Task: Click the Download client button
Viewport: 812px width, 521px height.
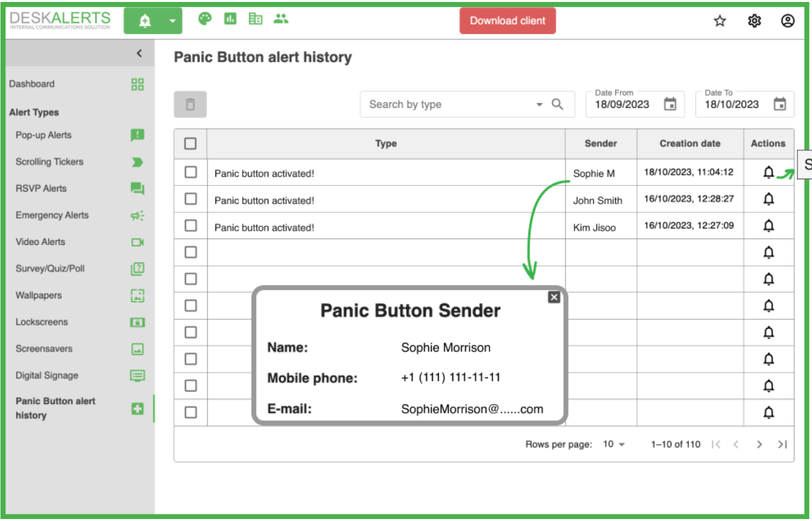Action: coord(507,21)
